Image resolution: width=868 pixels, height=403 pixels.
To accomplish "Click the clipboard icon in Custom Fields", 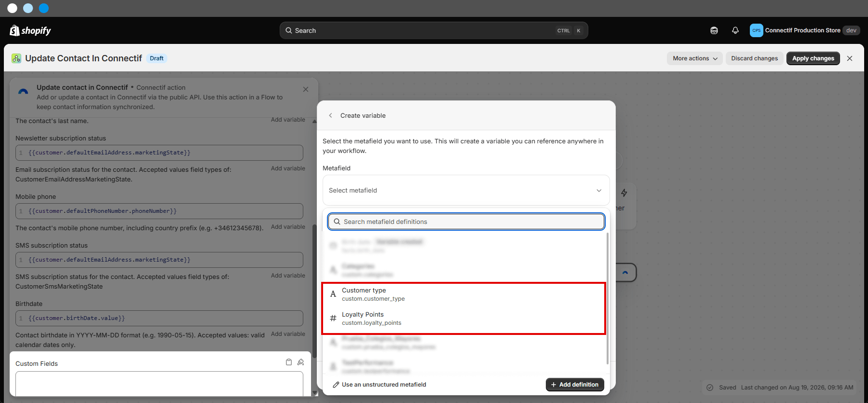I will point(289,362).
